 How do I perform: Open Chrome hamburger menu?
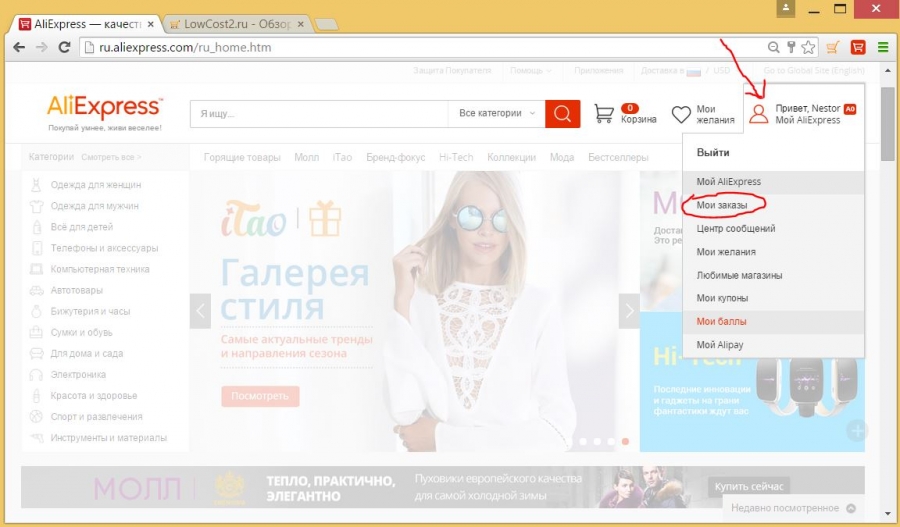click(x=883, y=48)
